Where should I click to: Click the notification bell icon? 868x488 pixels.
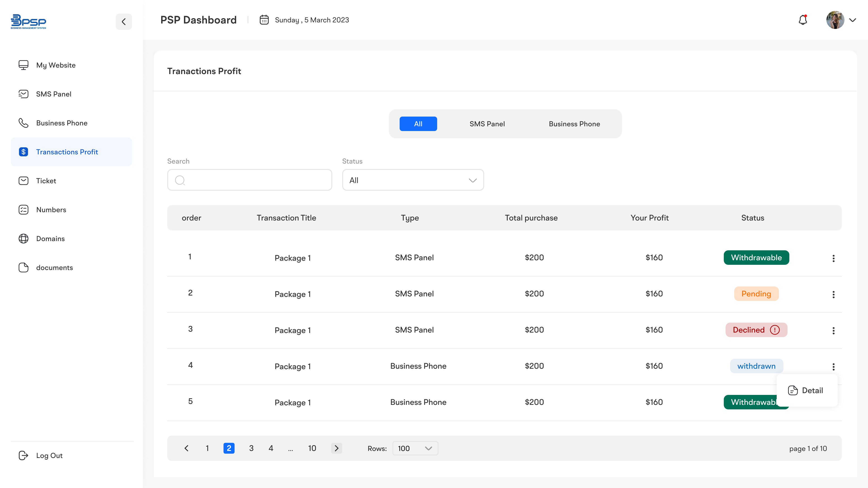click(803, 20)
